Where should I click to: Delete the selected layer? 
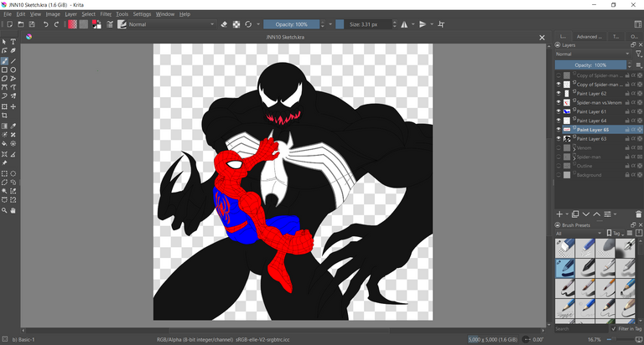pos(638,214)
